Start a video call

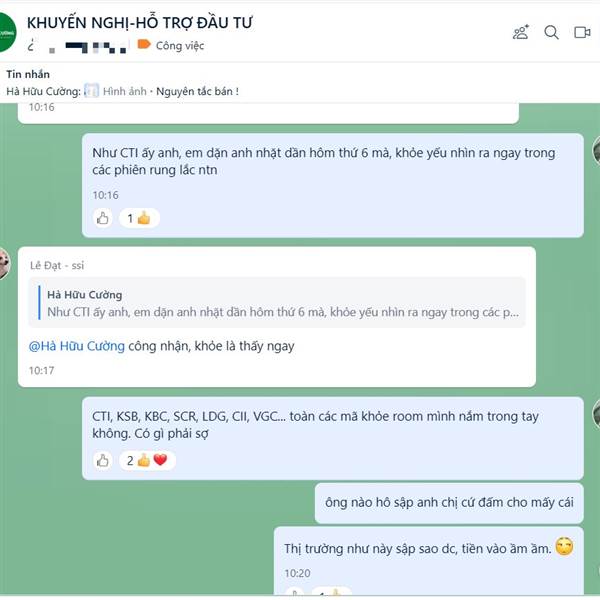click(582, 32)
